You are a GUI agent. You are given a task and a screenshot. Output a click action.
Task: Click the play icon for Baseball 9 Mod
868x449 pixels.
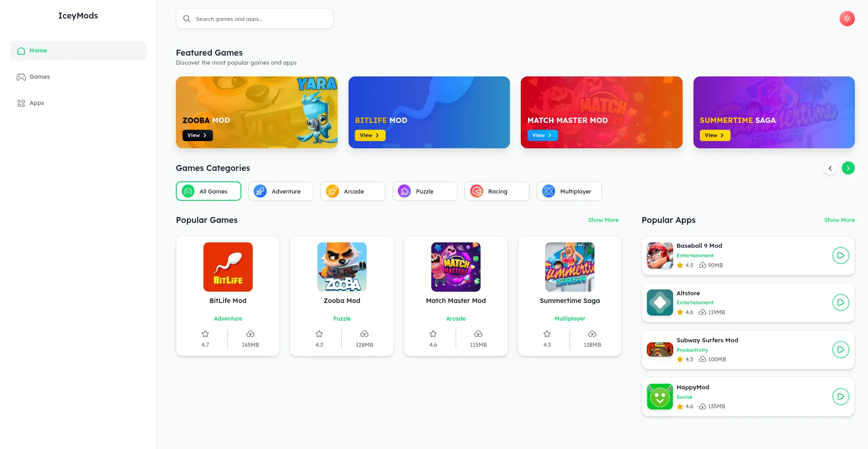[x=840, y=255]
